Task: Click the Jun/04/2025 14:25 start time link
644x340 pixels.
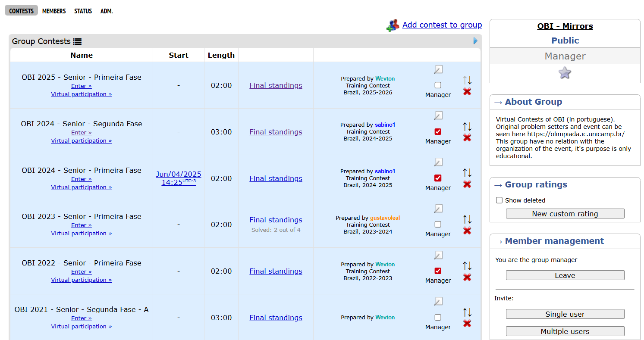Action: (x=179, y=178)
